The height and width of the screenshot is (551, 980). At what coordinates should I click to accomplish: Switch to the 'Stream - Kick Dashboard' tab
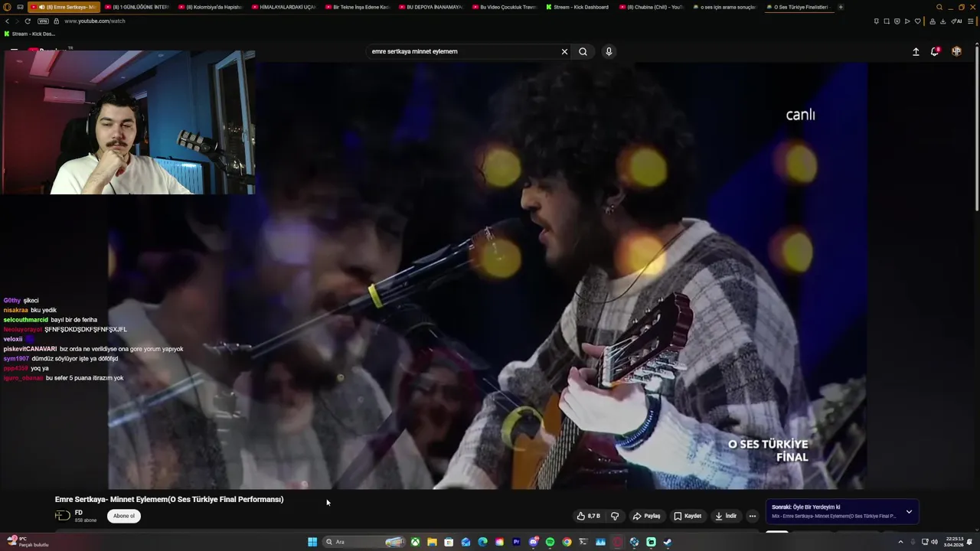point(578,7)
